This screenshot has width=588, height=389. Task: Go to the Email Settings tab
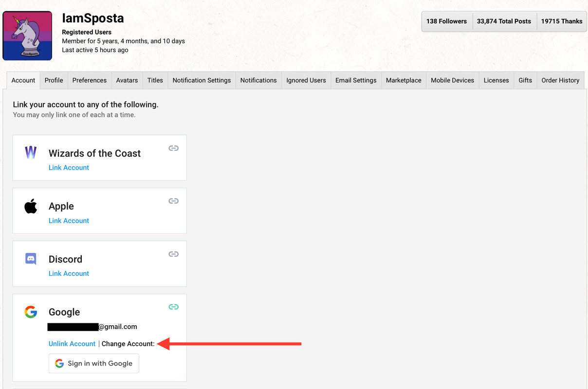click(356, 80)
